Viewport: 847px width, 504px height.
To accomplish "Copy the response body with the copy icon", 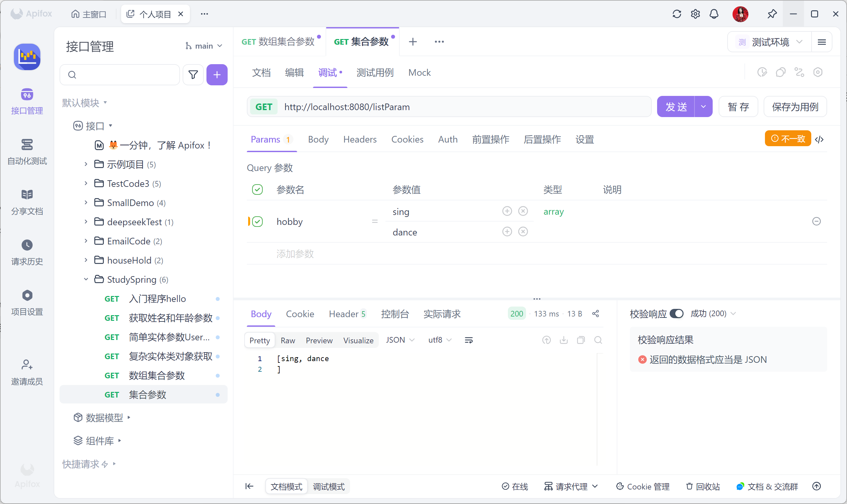I will [x=581, y=340].
